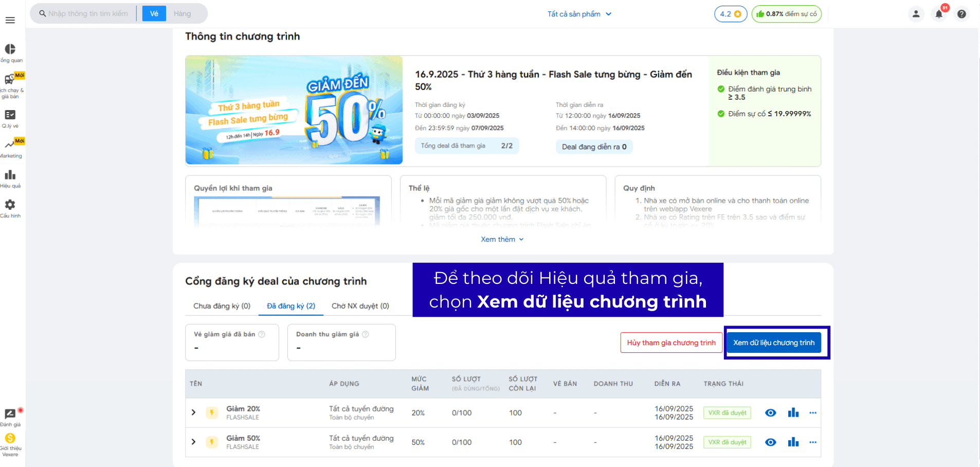Open the help question mark icon
Image resolution: width=980 pixels, height=467 pixels.
pos(961,14)
